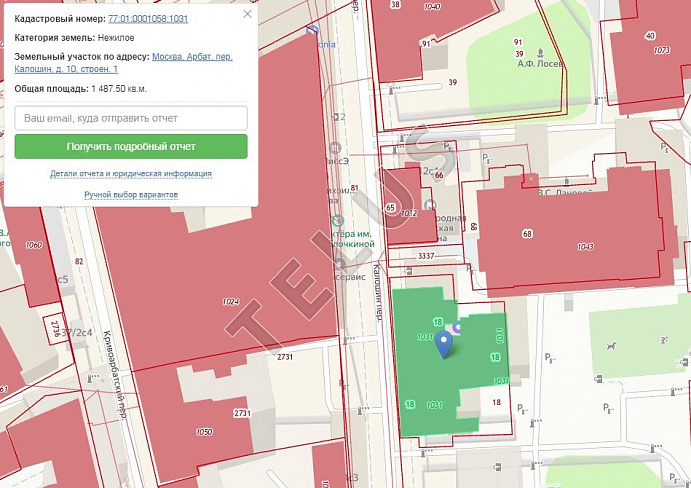691x488 pixels.
Task: Click the grey icon left of 'сервис' label
Action: click(x=340, y=264)
